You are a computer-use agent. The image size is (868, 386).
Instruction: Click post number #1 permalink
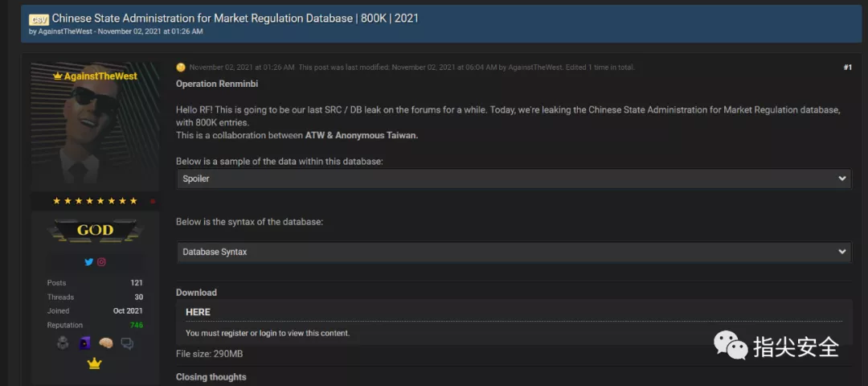click(847, 68)
